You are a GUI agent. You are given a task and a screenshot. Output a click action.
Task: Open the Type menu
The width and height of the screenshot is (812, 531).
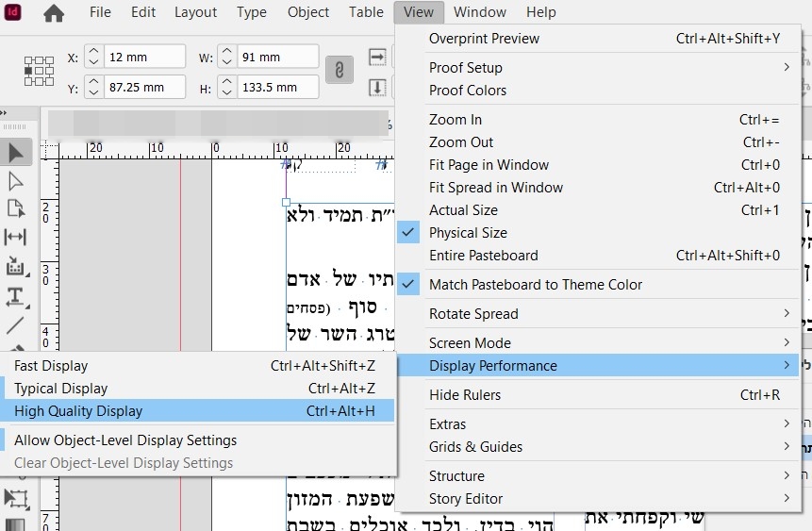(x=251, y=12)
